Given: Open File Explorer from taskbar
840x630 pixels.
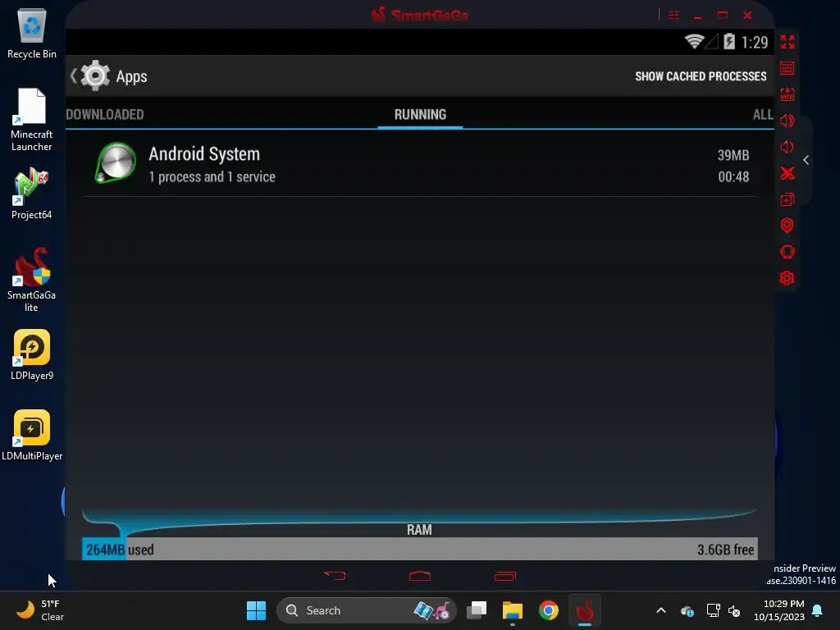Looking at the screenshot, I should click(512, 610).
